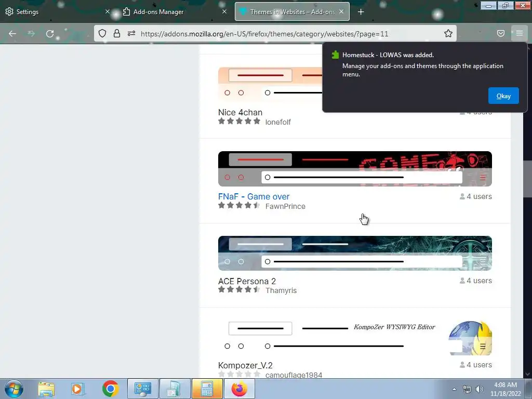Click author name camouflage1984

pos(294,375)
